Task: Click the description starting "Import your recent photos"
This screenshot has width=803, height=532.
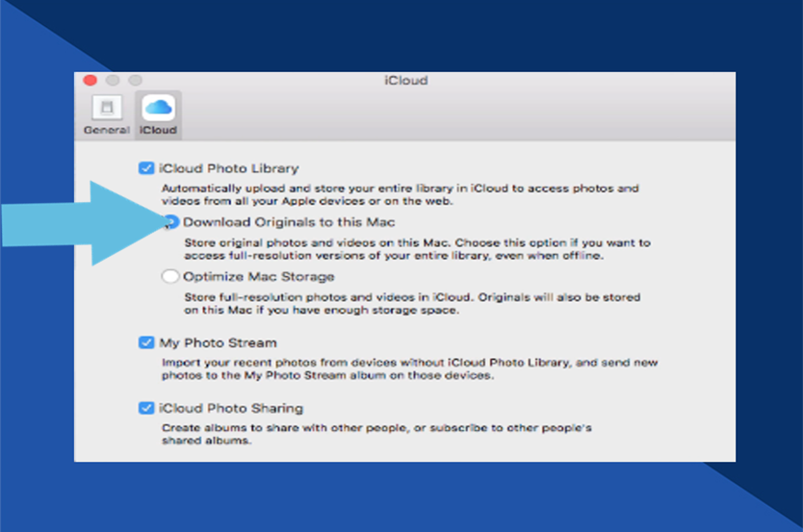Action: 410,368
